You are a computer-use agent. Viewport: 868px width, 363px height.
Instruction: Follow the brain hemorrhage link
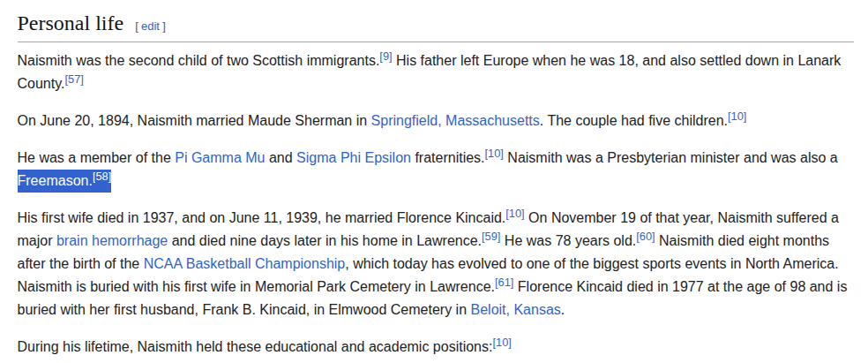pyautogui.click(x=112, y=240)
